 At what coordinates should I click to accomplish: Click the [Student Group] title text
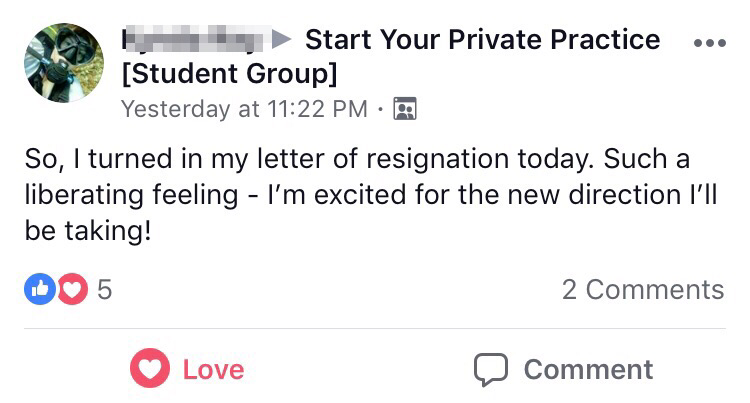tap(230, 74)
